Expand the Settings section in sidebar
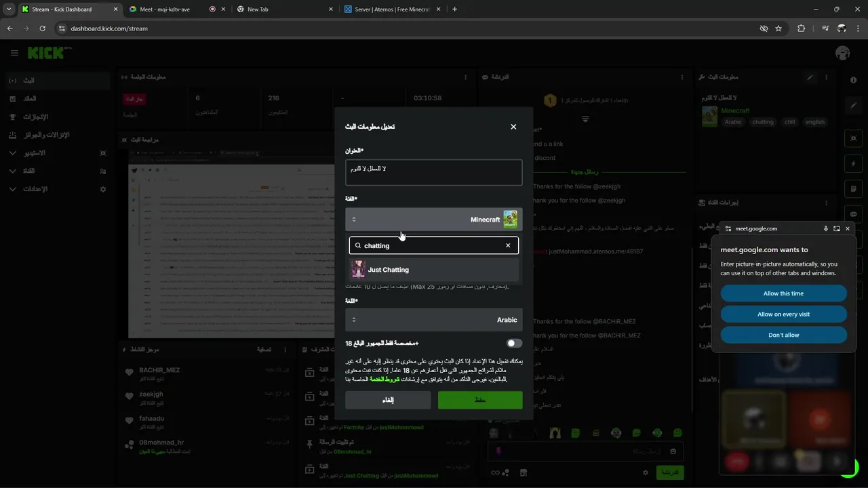The width and height of the screenshot is (868, 488). click(58, 189)
